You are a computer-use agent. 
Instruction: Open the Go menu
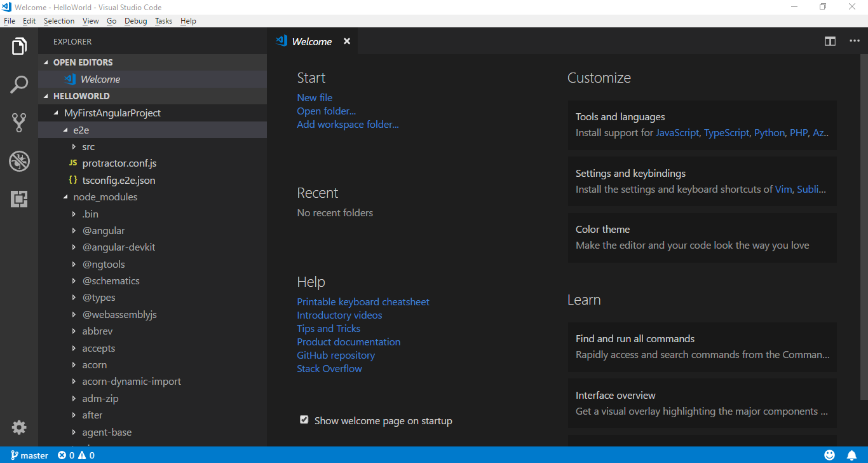pos(111,21)
